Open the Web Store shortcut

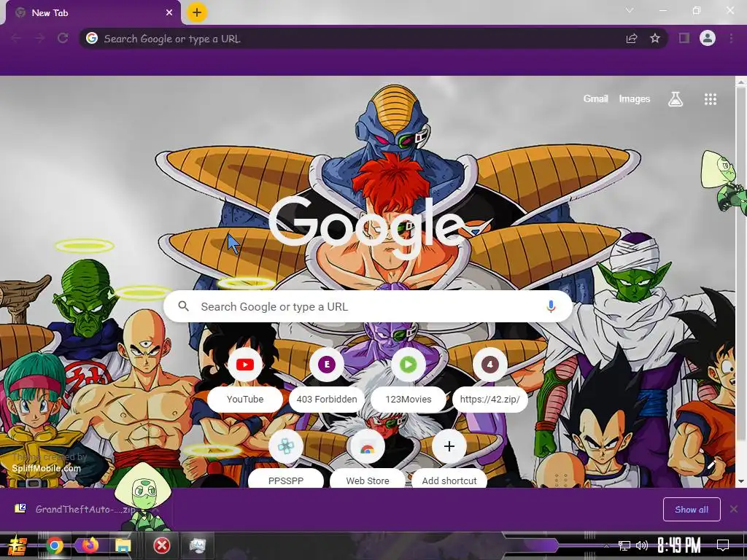(x=368, y=459)
